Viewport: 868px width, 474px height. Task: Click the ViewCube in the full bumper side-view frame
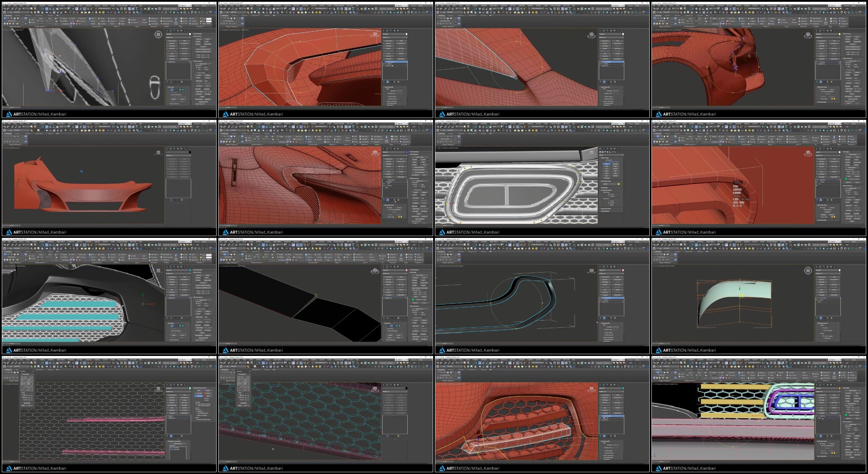click(x=159, y=153)
